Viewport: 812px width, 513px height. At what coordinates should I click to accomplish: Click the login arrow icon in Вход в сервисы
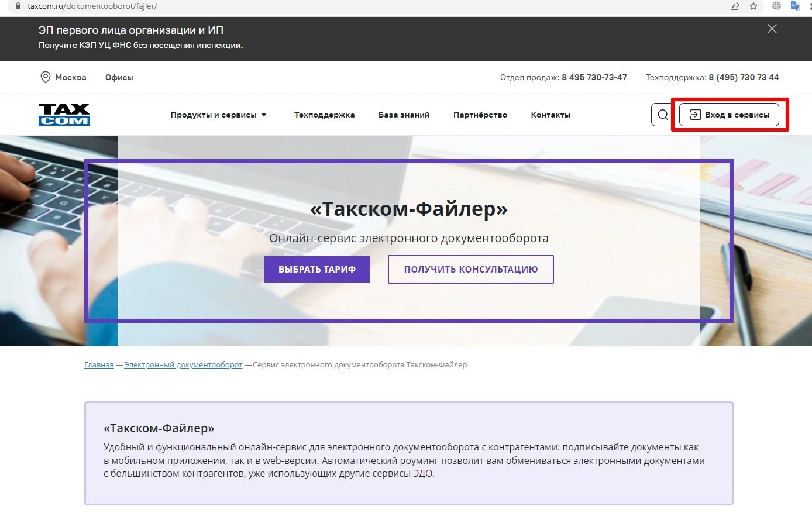tap(695, 115)
